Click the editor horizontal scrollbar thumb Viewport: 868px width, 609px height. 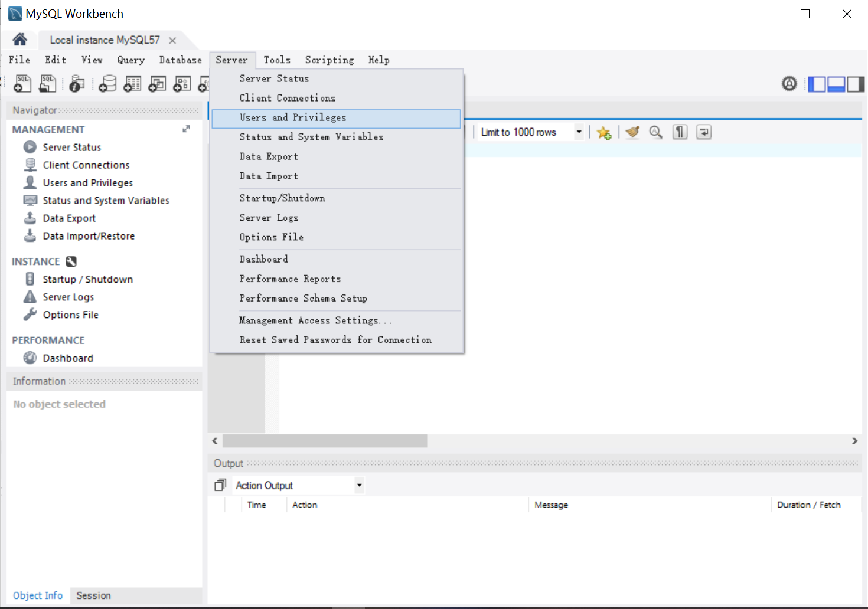(x=325, y=441)
